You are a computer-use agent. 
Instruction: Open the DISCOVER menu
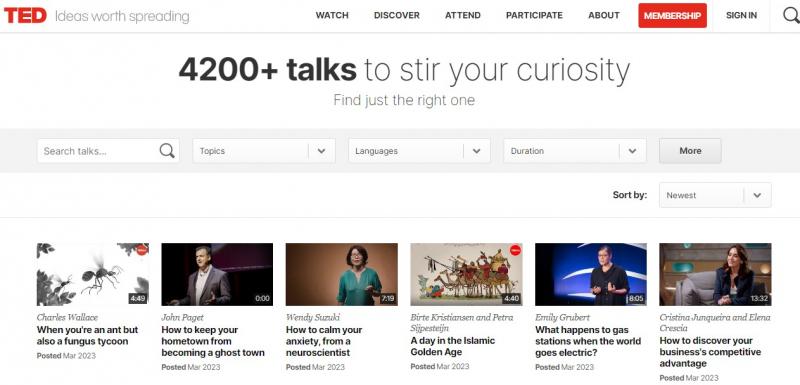396,15
